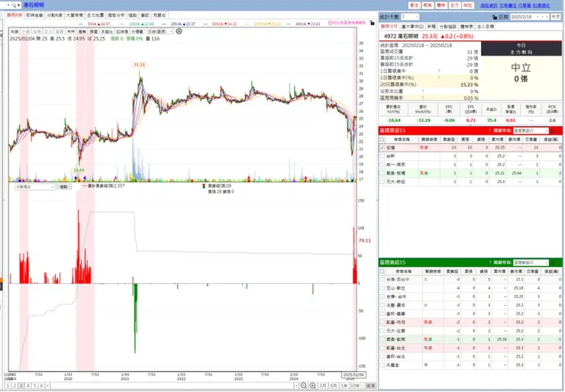The width and height of the screenshot is (565, 392).
Task: Switch to 主力地圖 tab
Action: [95, 15]
